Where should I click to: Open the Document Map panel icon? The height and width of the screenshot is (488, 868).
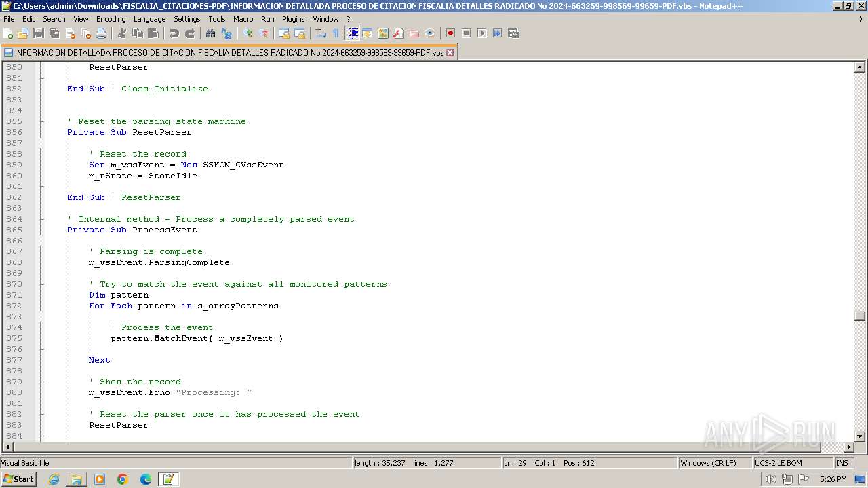[x=383, y=33]
